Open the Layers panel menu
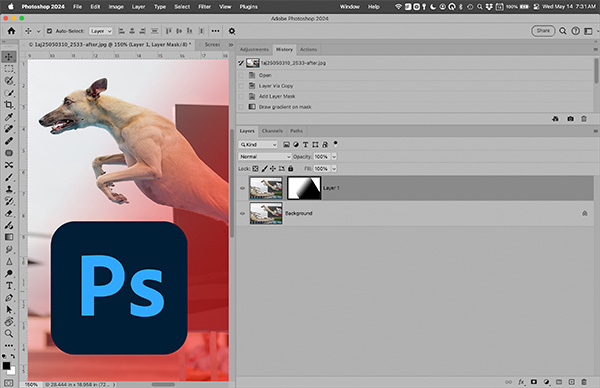Viewport: 600px width, 388px height. coord(595,131)
